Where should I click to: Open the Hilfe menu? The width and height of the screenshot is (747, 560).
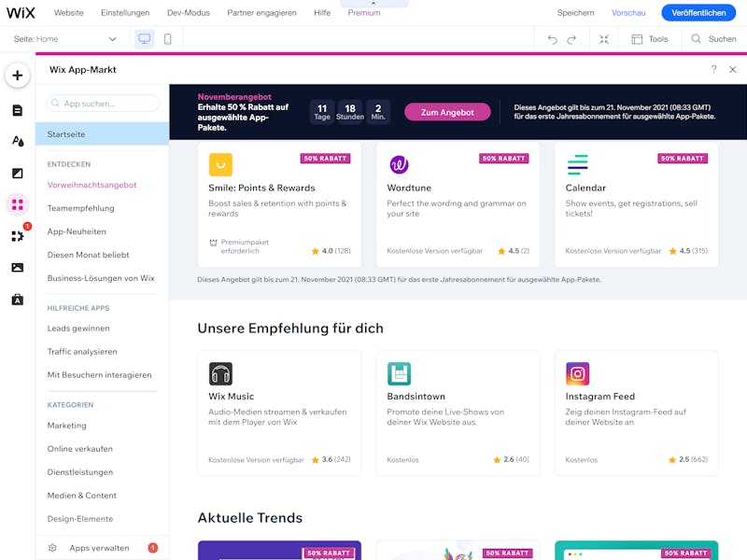click(322, 13)
